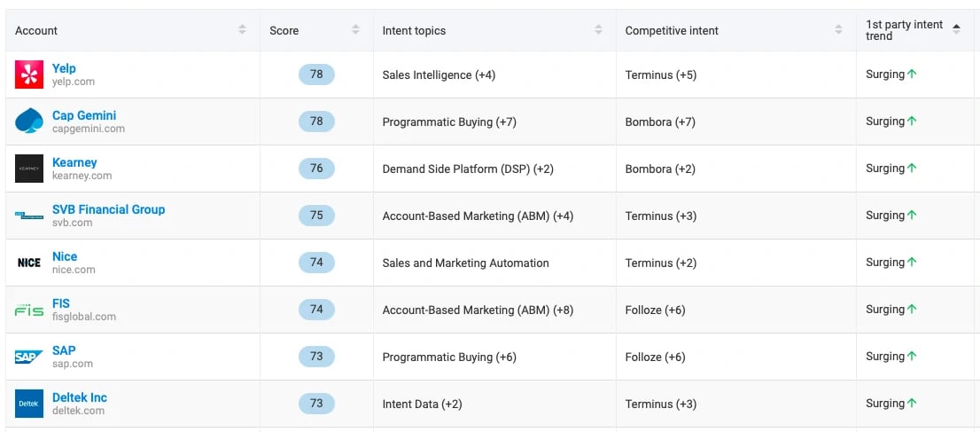This screenshot has height=432, width=980.
Task: Click the Intent topics header label
Action: click(x=414, y=31)
